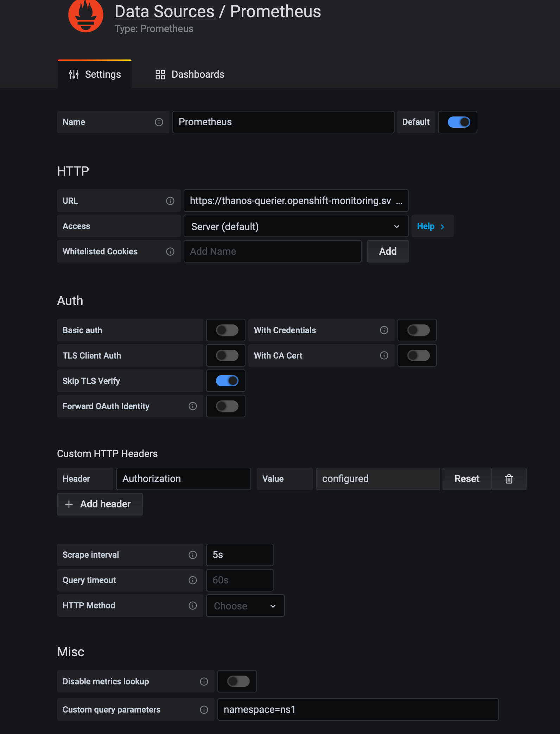Click the "TLS Client Auth" label
Image resolution: width=560 pixels, height=734 pixels.
92,356
